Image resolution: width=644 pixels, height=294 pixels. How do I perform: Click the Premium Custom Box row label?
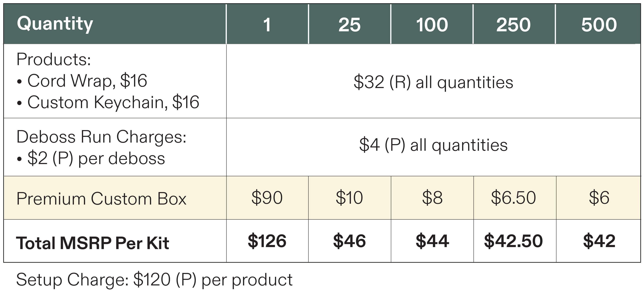click(x=101, y=199)
